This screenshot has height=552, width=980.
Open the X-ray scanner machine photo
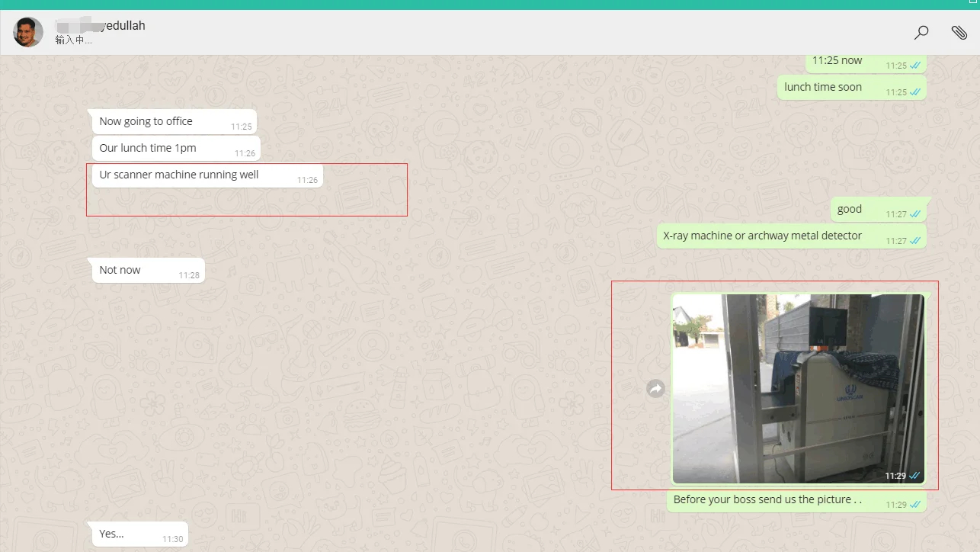[x=797, y=388]
